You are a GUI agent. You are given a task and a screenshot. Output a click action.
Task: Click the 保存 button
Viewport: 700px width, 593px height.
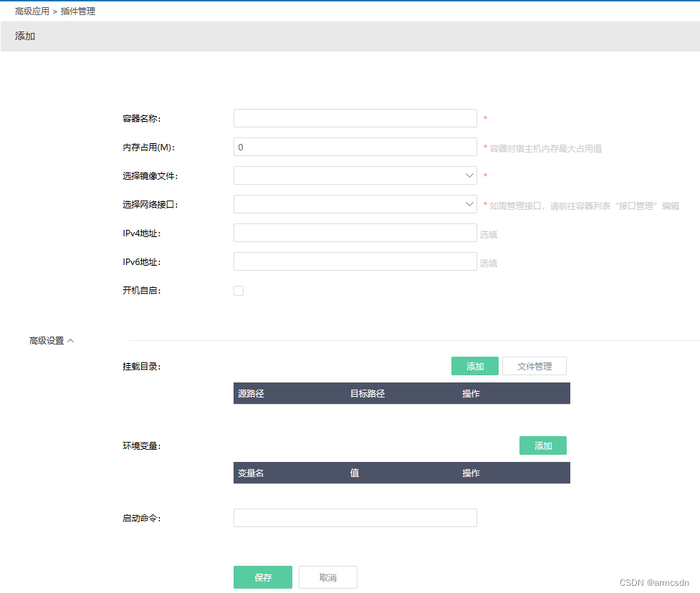[x=262, y=577]
